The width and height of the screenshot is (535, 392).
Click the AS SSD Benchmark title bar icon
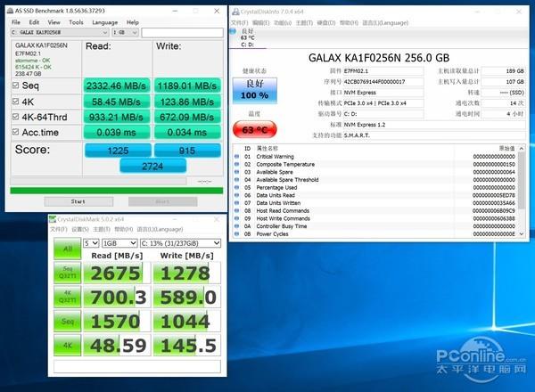click(11, 11)
